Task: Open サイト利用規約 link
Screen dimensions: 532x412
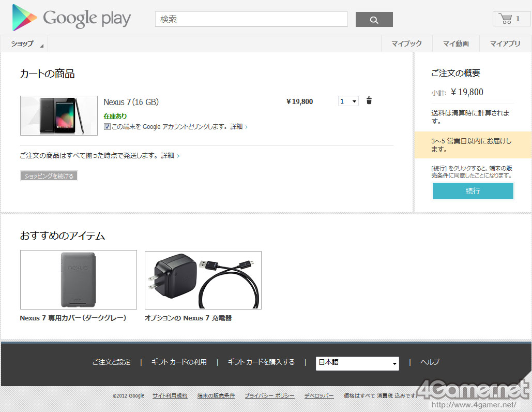Action: click(170, 396)
